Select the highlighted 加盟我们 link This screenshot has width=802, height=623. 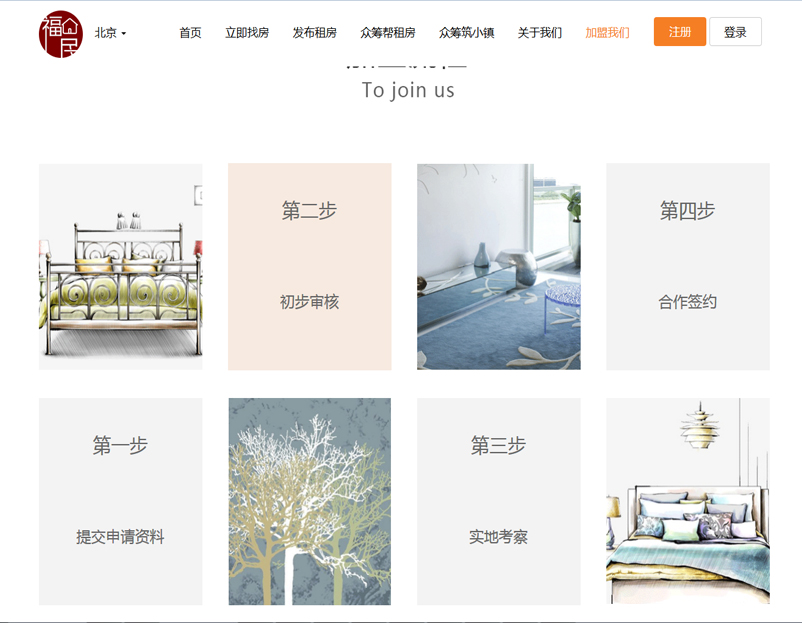[x=607, y=33]
